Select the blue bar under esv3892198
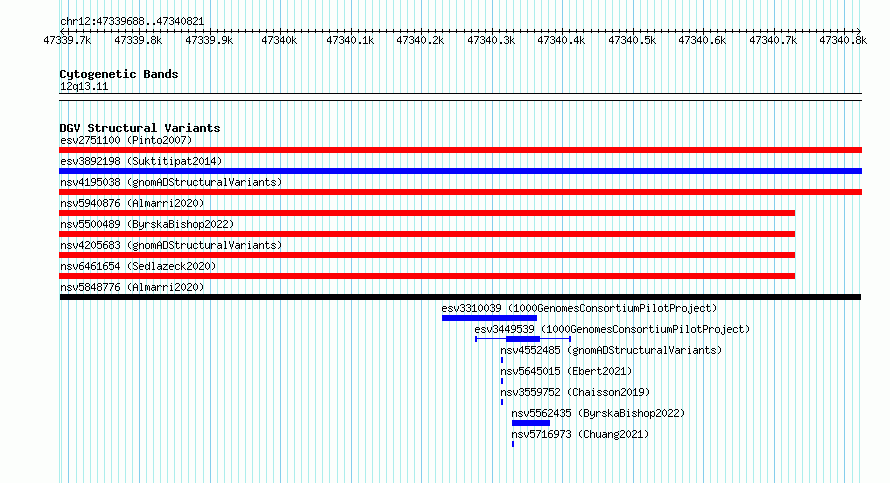Screen dimensions: 890x483 point(460,171)
